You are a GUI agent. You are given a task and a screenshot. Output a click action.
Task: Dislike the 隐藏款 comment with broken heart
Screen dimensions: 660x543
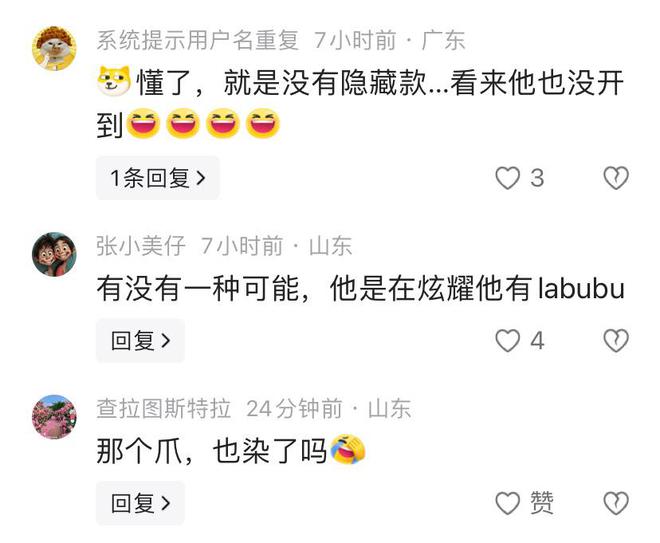pyautogui.click(x=616, y=178)
